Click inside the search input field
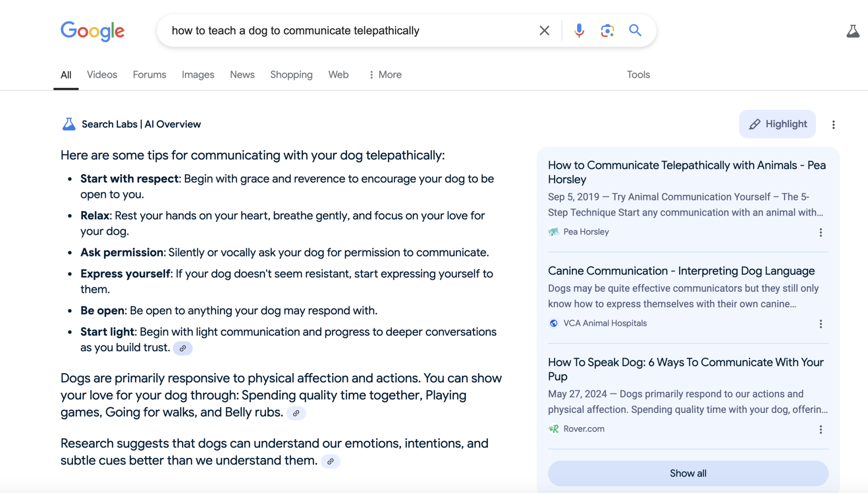 pos(347,30)
